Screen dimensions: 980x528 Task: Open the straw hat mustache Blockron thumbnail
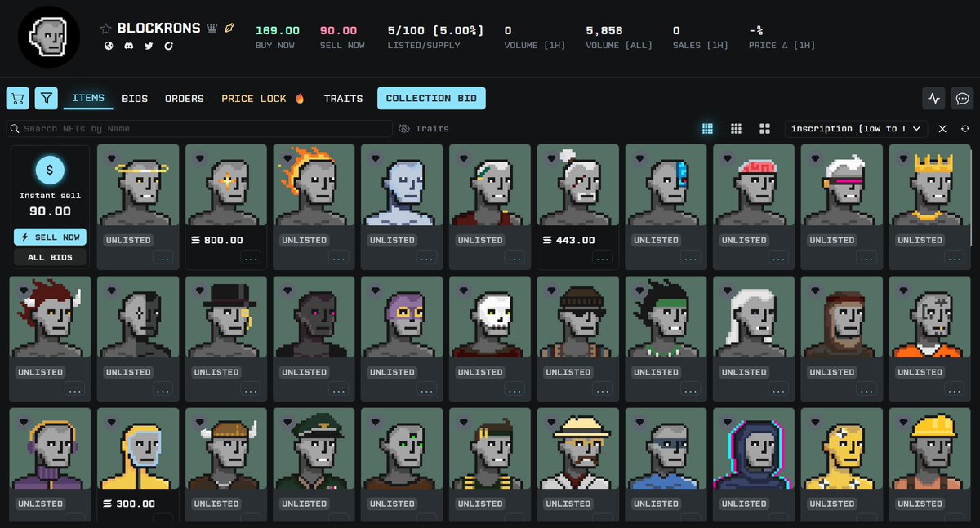(578, 449)
